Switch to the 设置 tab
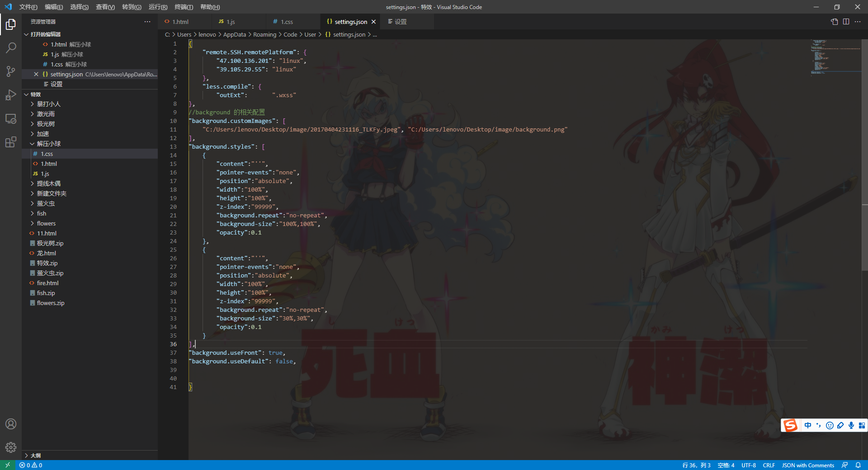This screenshot has width=868, height=470. [x=407, y=22]
